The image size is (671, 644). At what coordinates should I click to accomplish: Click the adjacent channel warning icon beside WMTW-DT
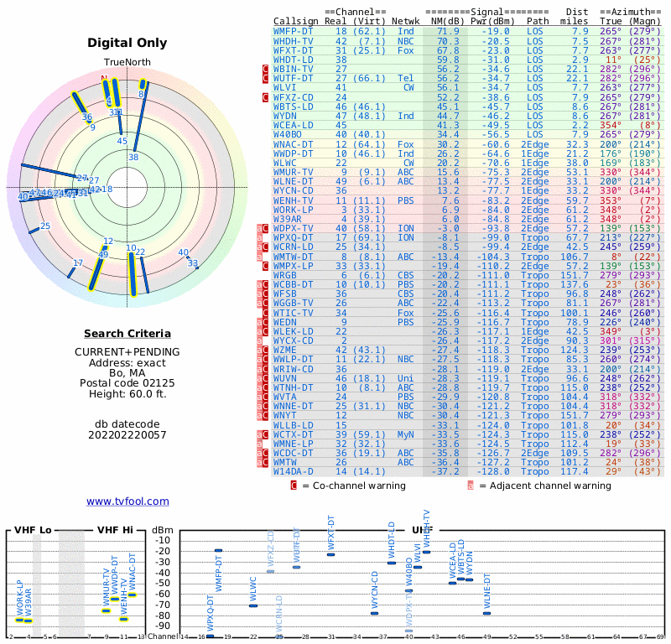tap(259, 257)
